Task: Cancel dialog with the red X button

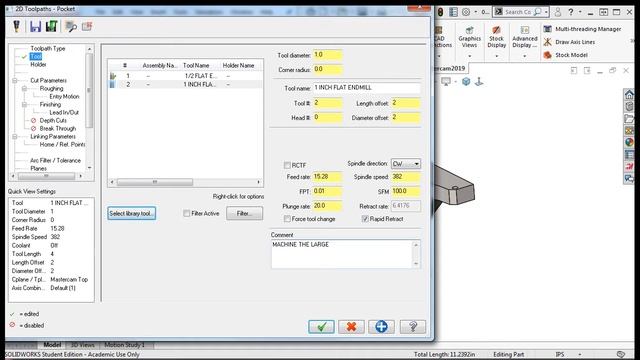Action: point(351,327)
